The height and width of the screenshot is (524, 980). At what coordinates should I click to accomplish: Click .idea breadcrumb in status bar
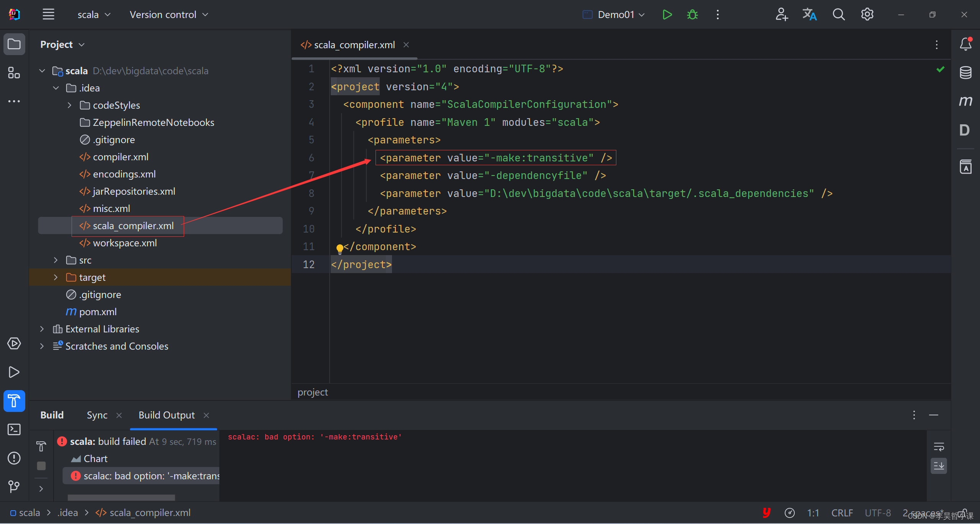68,513
